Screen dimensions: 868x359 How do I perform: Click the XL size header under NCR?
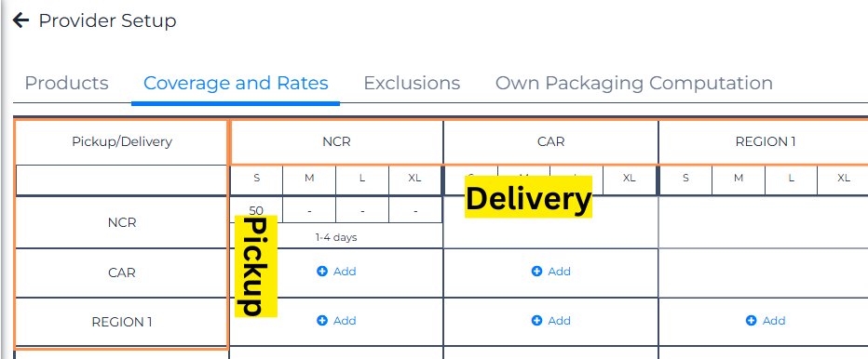[x=414, y=179]
